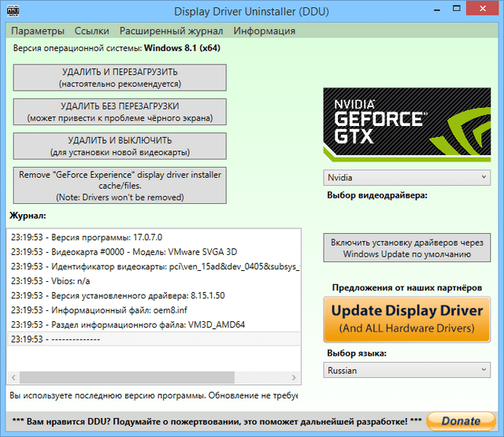Click the DDU app icon in title bar
The height and width of the screenshot is (437, 504).
pos(13,11)
